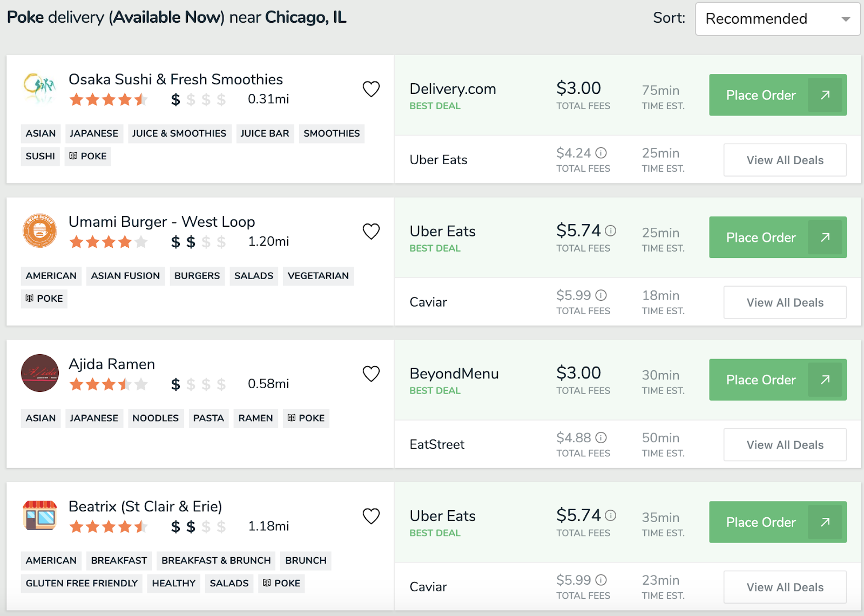The image size is (864, 616).
Task: Click Beatrix storefront icon
Action: click(39, 515)
